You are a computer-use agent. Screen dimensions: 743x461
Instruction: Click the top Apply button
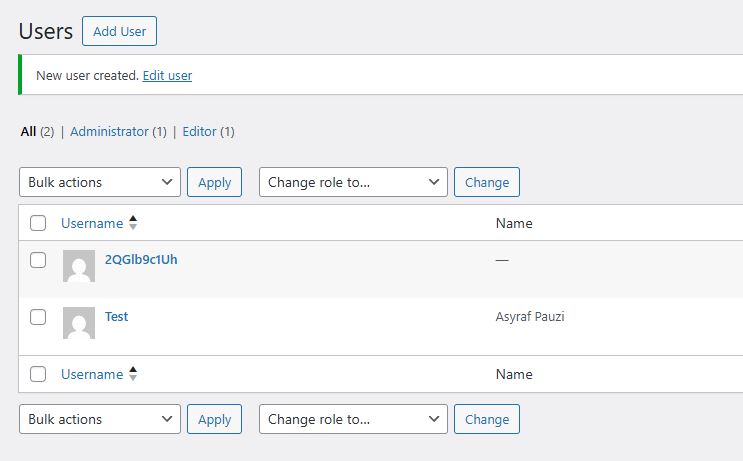[x=214, y=182]
